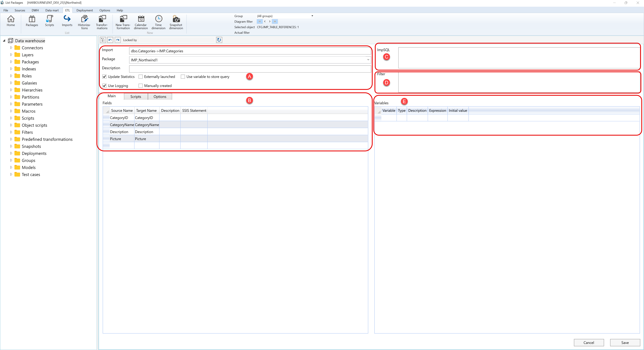Screen dimensions: 644x350
Task: Go to next diagram filter
Action: tap(270, 21)
